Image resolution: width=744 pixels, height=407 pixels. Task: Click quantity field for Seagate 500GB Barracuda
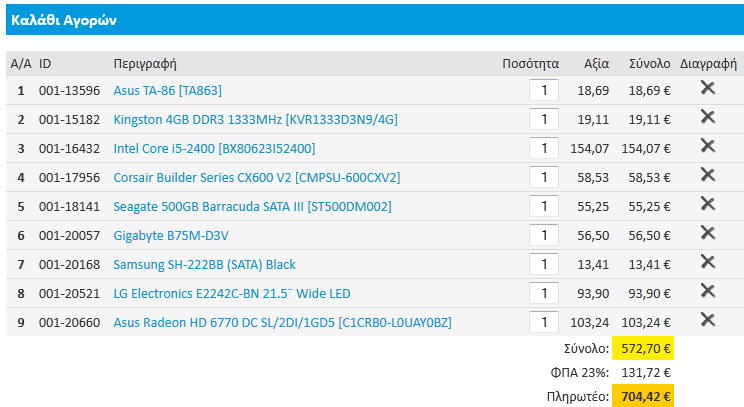[x=544, y=206]
